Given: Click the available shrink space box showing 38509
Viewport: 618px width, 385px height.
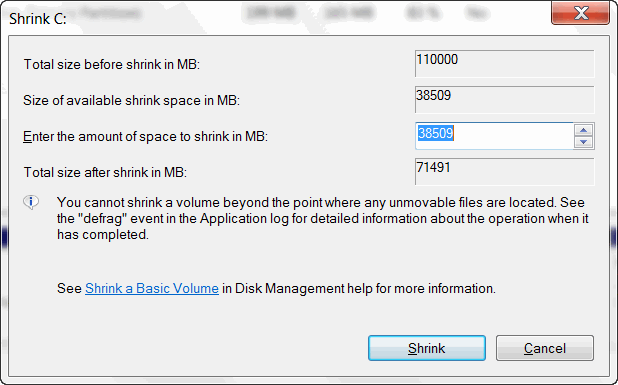Looking at the screenshot, I should click(504, 100).
